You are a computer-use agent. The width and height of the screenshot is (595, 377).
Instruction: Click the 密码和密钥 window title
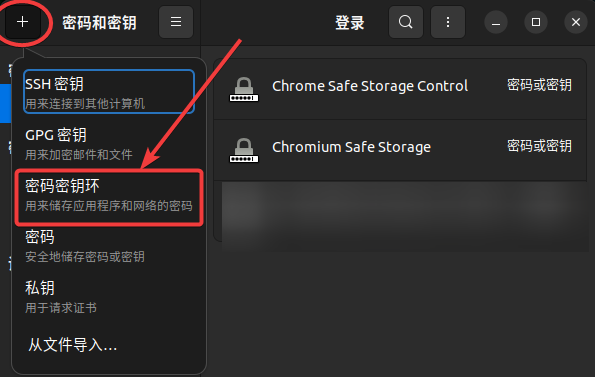[x=99, y=23]
